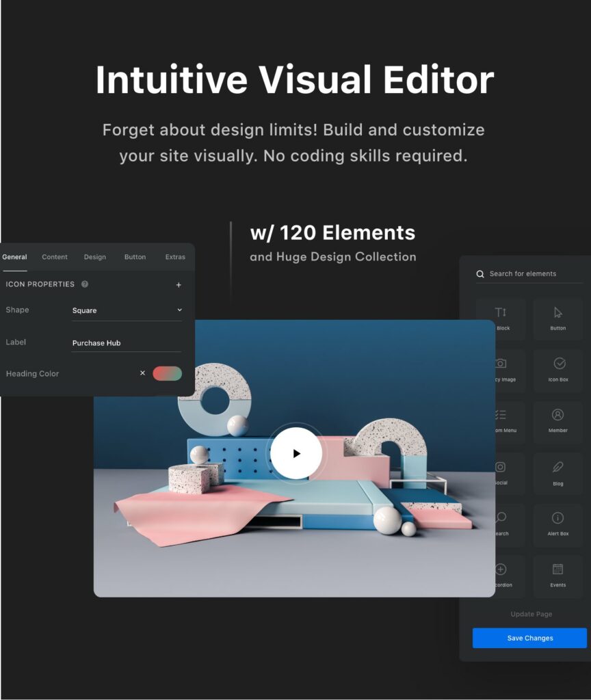The width and height of the screenshot is (591, 700).
Task: Select the Accordion element
Action: (501, 575)
